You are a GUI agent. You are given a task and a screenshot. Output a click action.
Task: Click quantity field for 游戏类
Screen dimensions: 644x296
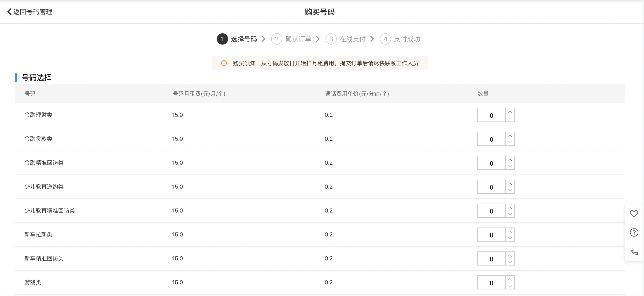coord(491,282)
